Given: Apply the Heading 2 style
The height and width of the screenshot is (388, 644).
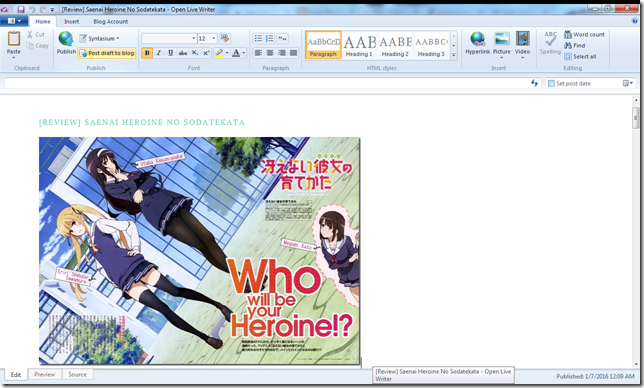Looking at the screenshot, I should pos(395,45).
